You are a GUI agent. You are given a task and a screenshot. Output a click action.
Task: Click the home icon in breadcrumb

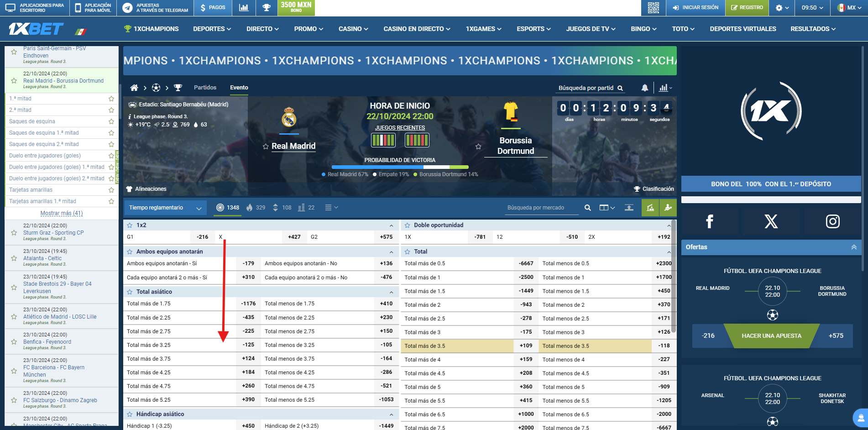tap(134, 88)
